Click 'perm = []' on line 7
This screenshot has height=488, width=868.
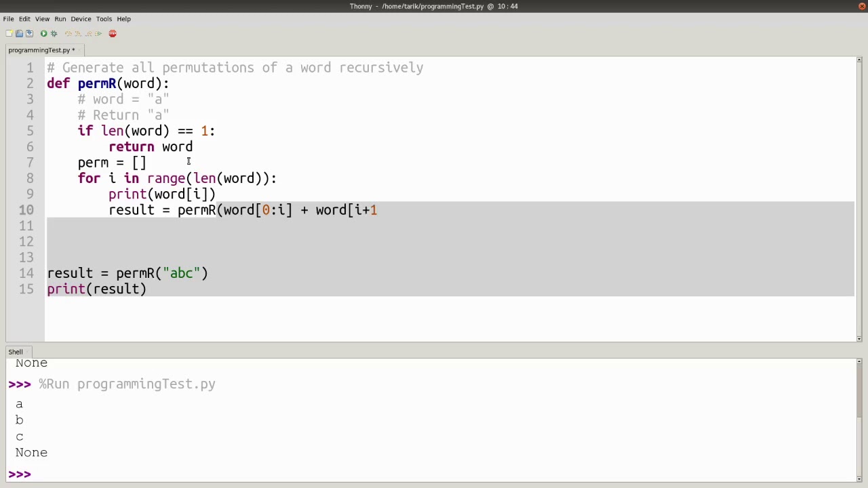pyautogui.click(x=112, y=163)
